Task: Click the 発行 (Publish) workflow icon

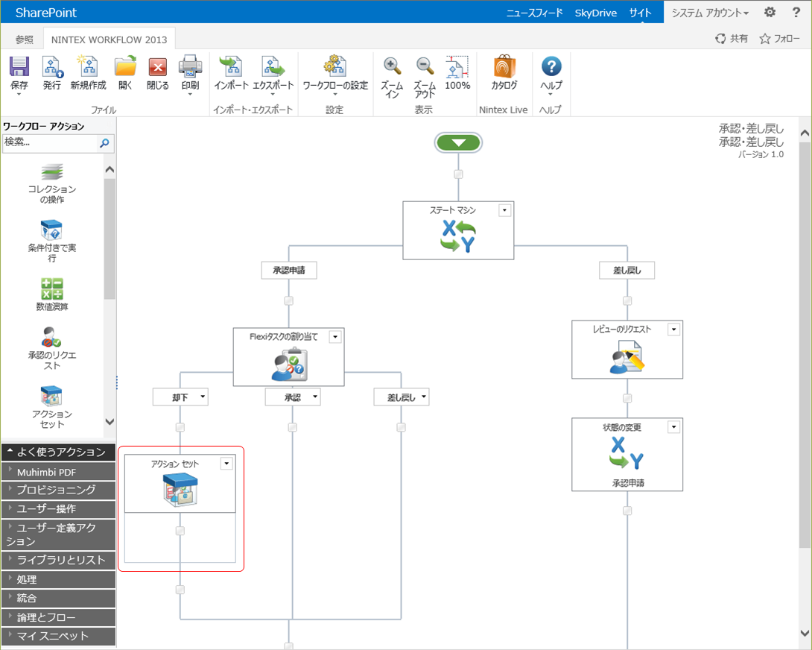Action: tap(52, 67)
